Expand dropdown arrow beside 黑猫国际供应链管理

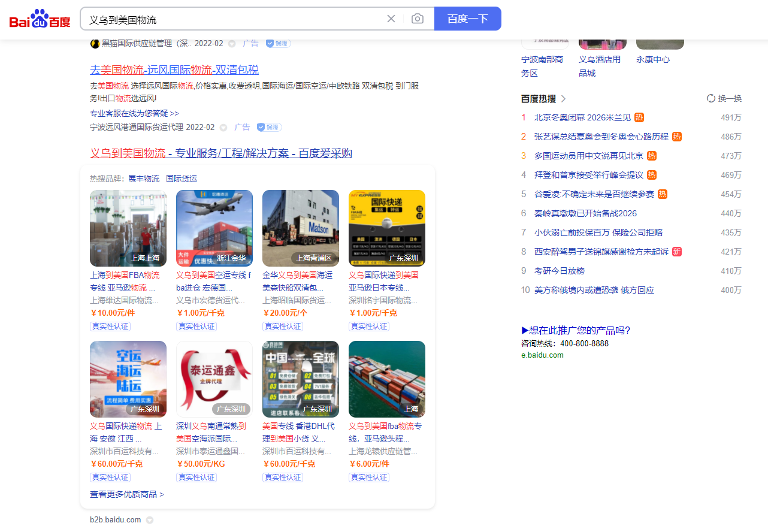[x=232, y=44]
